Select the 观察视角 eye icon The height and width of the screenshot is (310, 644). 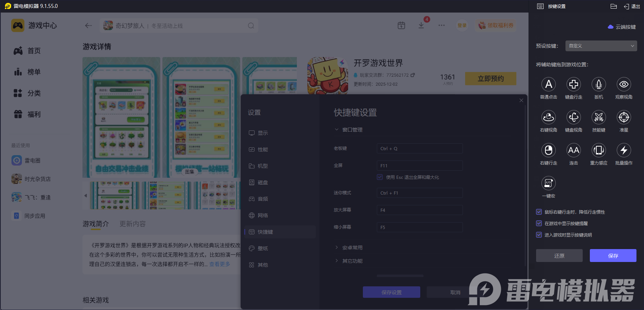point(624,84)
